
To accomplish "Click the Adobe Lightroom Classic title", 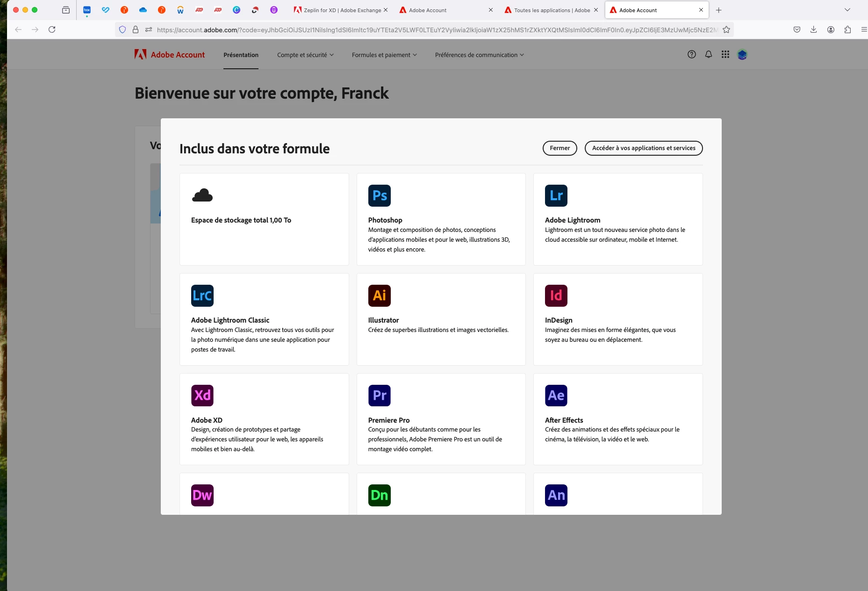I will pos(230,320).
